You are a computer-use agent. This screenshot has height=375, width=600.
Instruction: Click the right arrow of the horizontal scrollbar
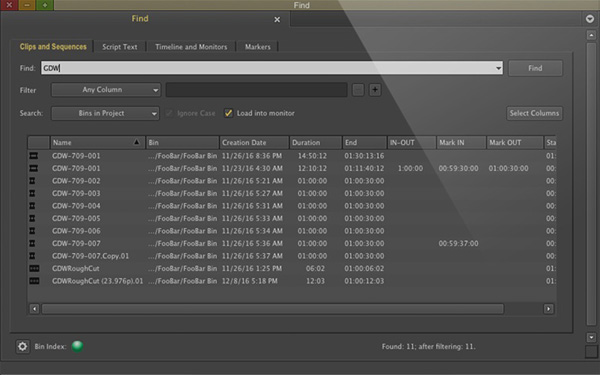(549, 309)
